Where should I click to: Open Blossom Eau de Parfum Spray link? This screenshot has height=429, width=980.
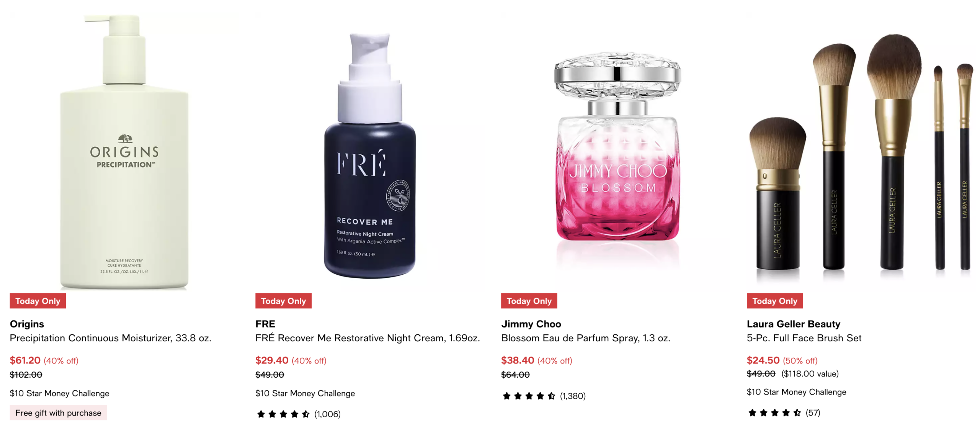tap(586, 338)
